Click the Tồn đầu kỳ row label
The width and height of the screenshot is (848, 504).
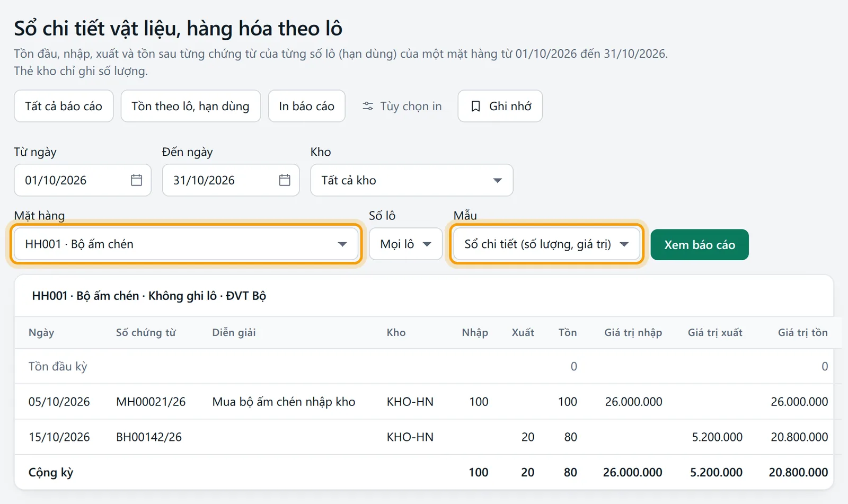click(x=58, y=367)
